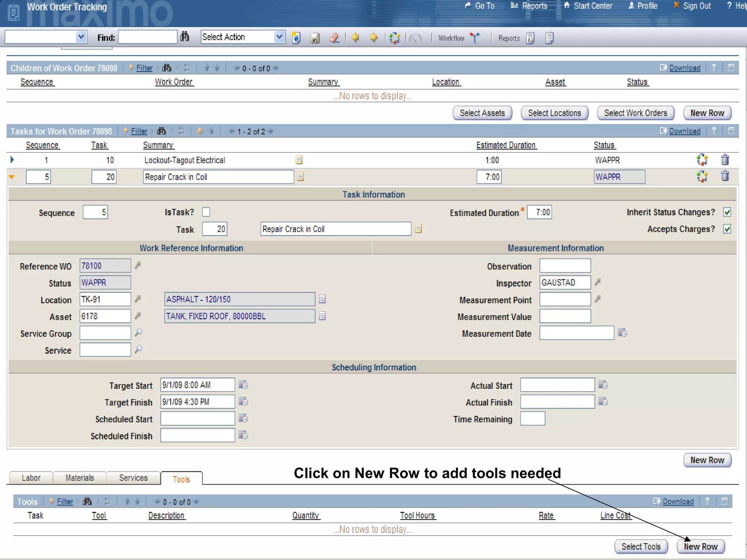
Task: Click the New Work Order toolbar icon
Action: pos(296,38)
